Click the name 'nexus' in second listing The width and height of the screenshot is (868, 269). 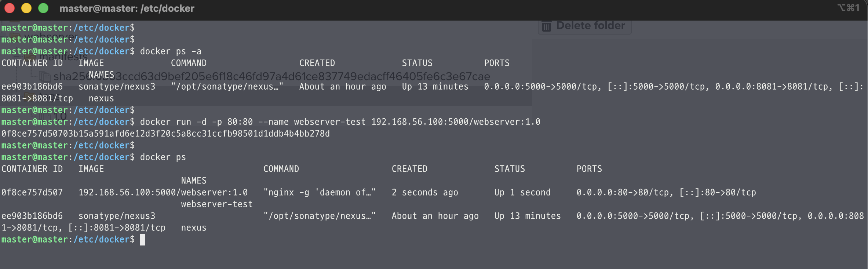tap(194, 228)
